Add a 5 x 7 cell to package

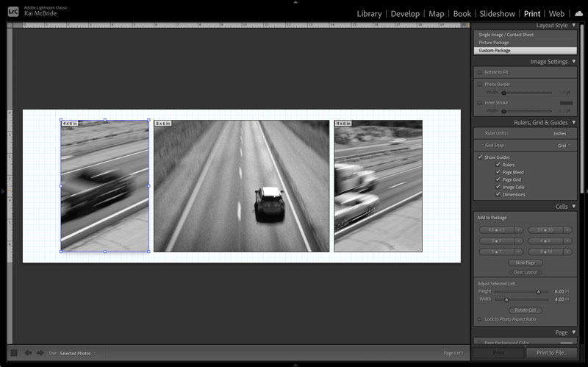[x=497, y=252]
